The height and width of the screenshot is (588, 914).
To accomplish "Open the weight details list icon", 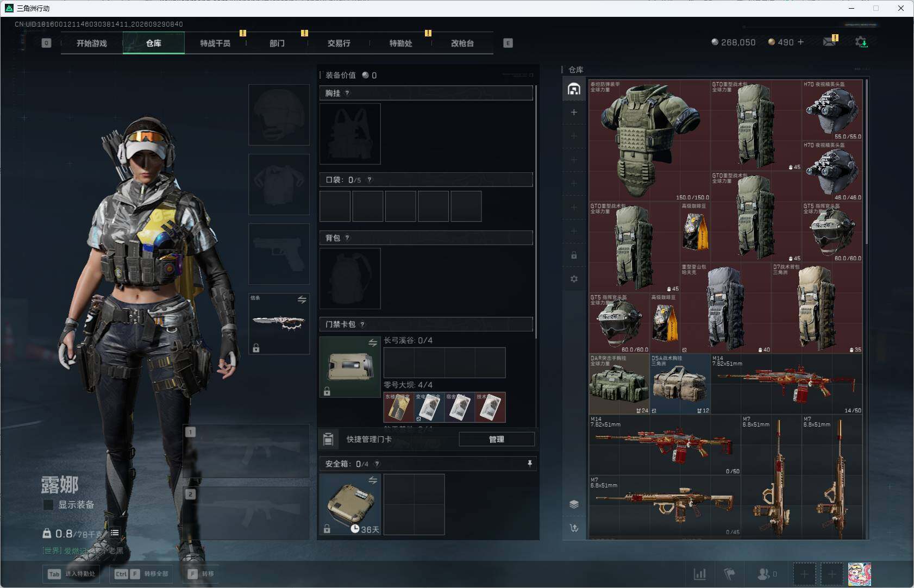I will [115, 533].
